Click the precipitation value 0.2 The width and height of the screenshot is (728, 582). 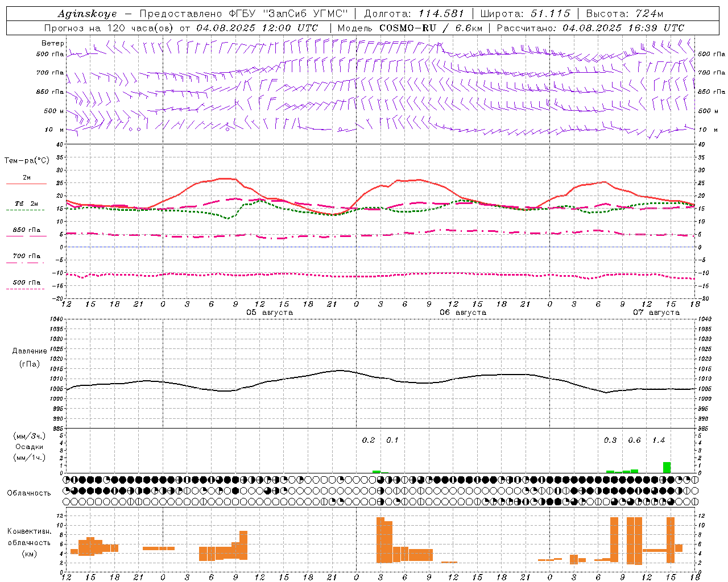click(x=369, y=440)
